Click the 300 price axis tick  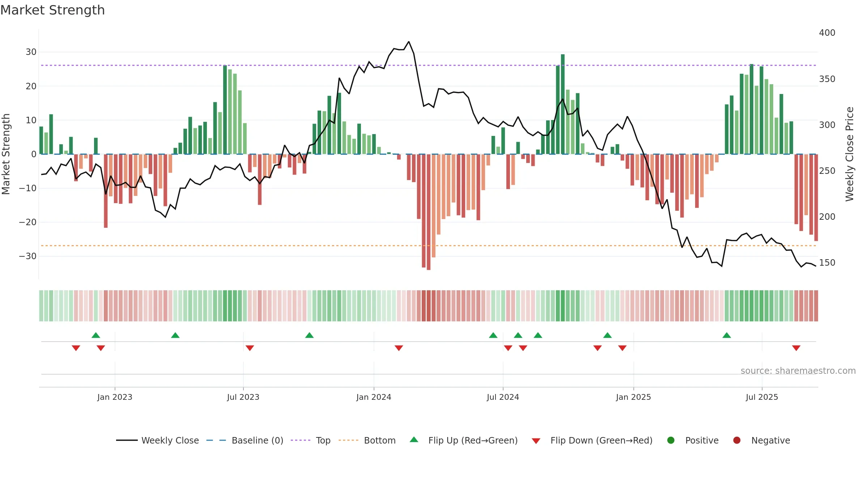pyautogui.click(x=827, y=125)
